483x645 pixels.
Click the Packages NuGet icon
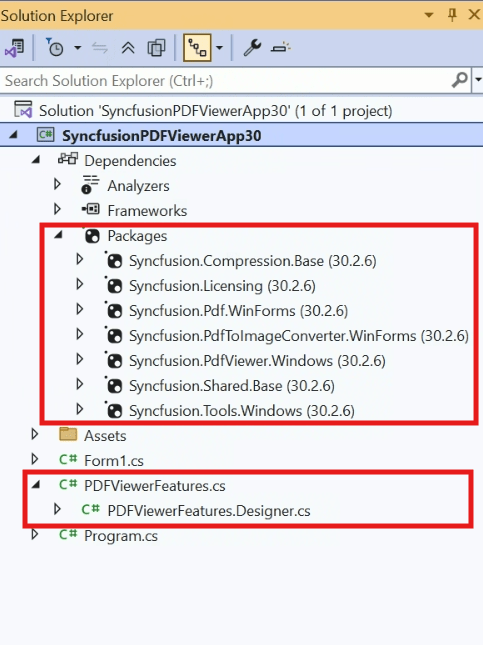(x=92, y=236)
